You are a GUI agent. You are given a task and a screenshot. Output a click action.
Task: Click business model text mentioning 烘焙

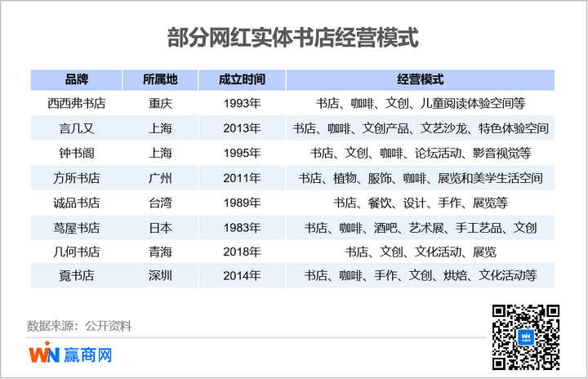(x=421, y=276)
